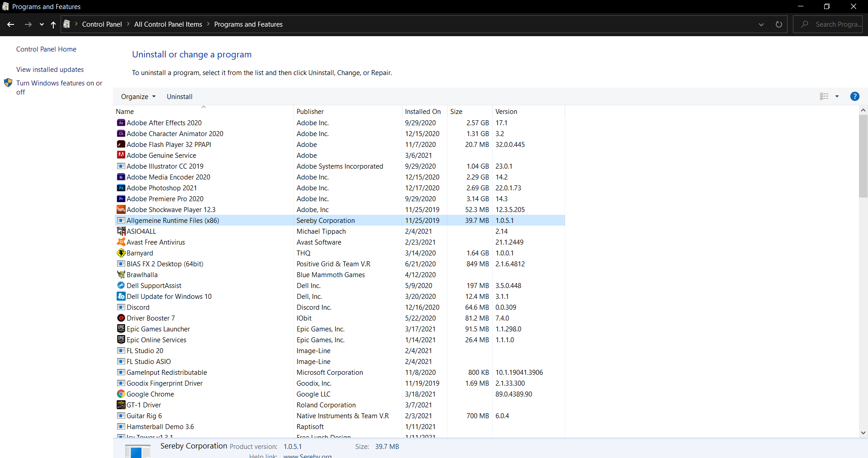Click the GT-1 Driver icon
868x458 pixels.
tap(121, 405)
